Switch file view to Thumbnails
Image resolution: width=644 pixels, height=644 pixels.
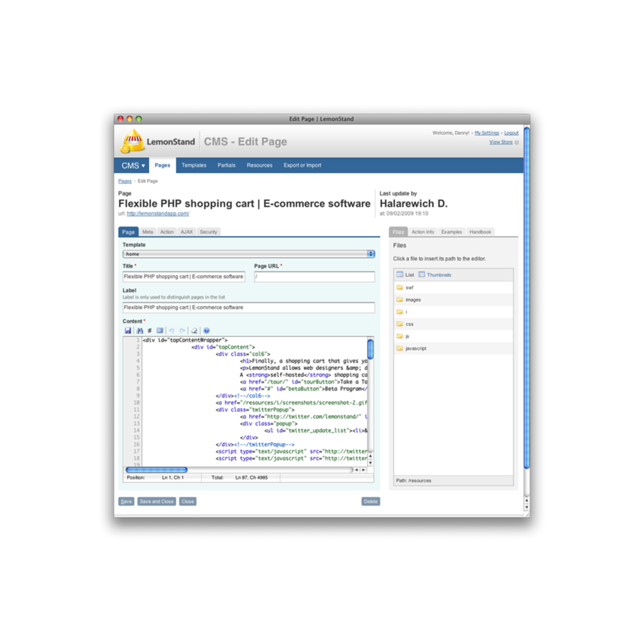pyautogui.click(x=435, y=275)
